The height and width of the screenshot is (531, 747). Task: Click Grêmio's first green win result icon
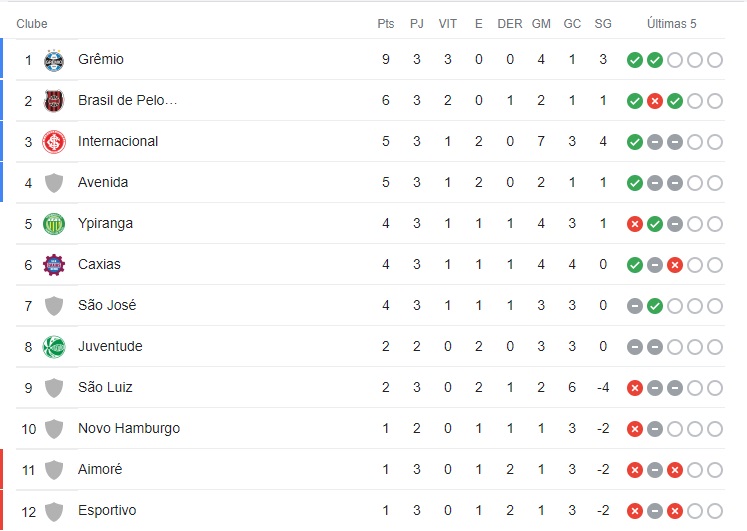pyautogui.click(x=634, y=60)
